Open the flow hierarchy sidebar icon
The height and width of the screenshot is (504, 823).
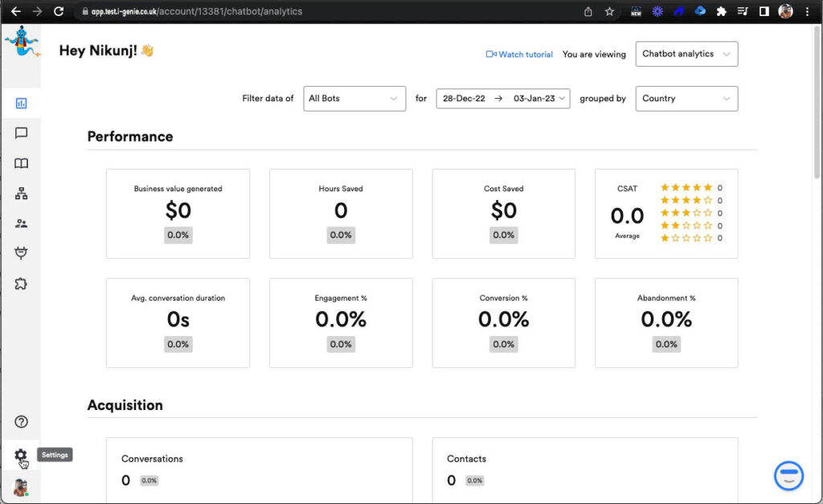[21, 194]
